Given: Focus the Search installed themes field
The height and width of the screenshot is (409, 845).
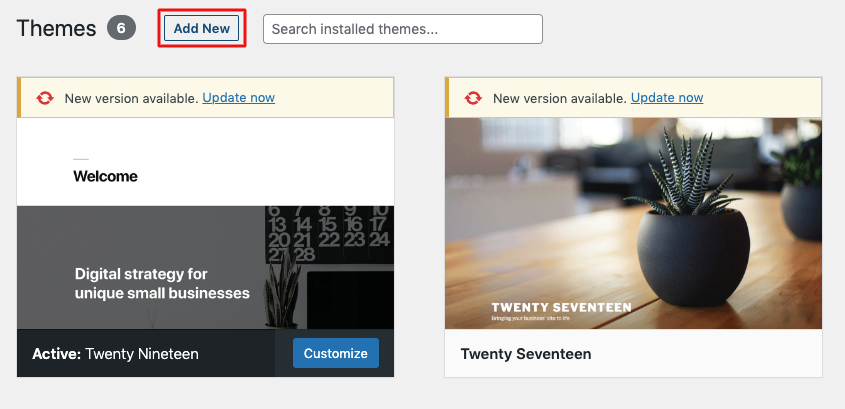Looking at the screenshot, I should 403,29.
